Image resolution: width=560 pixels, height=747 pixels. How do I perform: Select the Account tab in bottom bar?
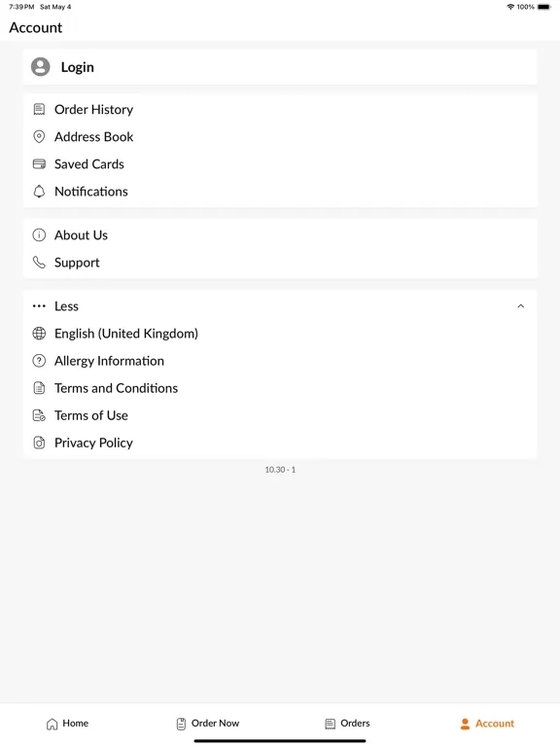(487, 724)
